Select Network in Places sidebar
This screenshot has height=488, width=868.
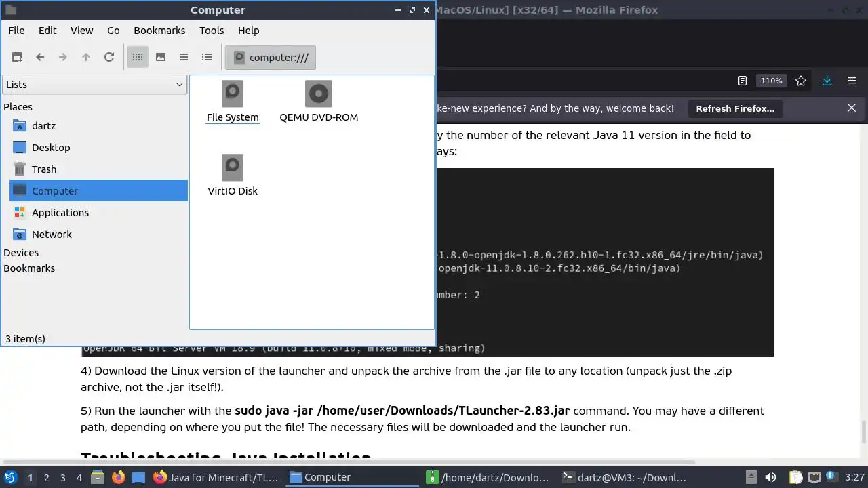98,234
